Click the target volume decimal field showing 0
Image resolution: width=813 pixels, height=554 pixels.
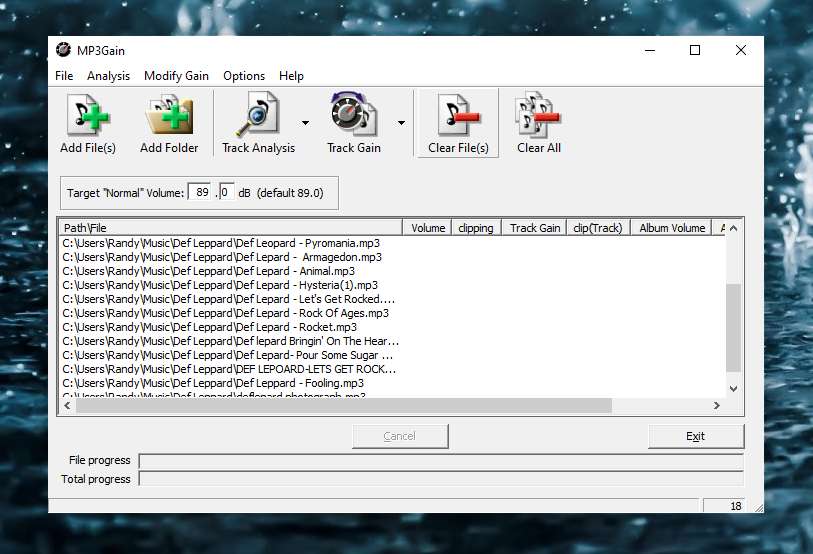(x=227, y=192)
